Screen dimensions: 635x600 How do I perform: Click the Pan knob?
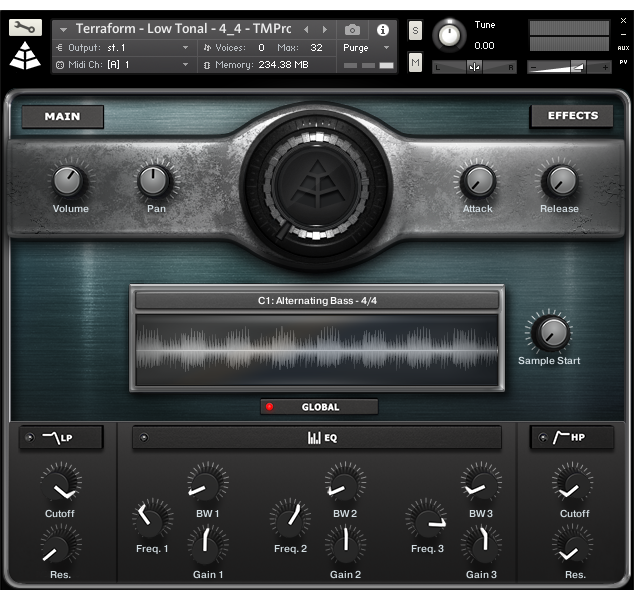pyautogui.click(x=154, y=181)
